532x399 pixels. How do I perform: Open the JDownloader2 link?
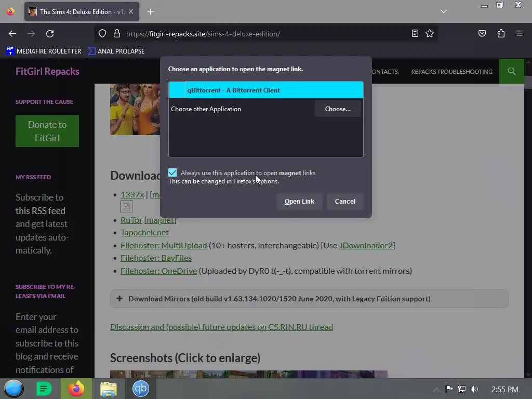(366, 245)
